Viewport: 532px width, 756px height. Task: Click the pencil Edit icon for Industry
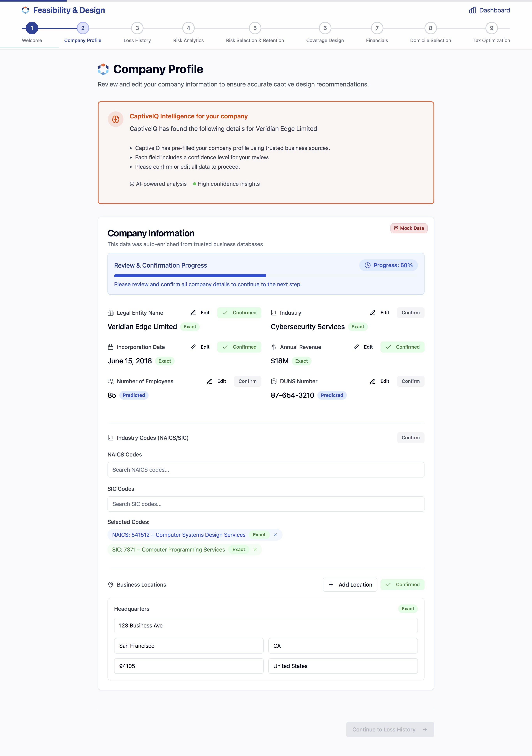click(373, 313)
